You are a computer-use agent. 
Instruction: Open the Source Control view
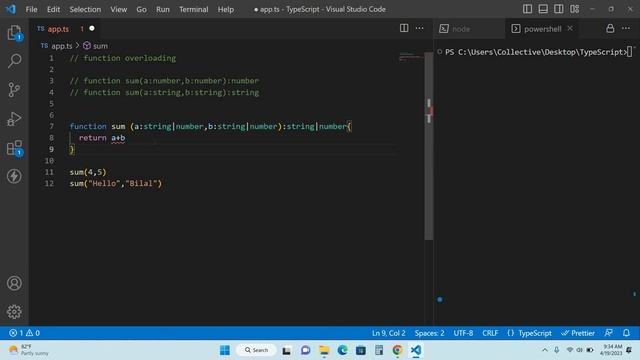click(14, 90)
